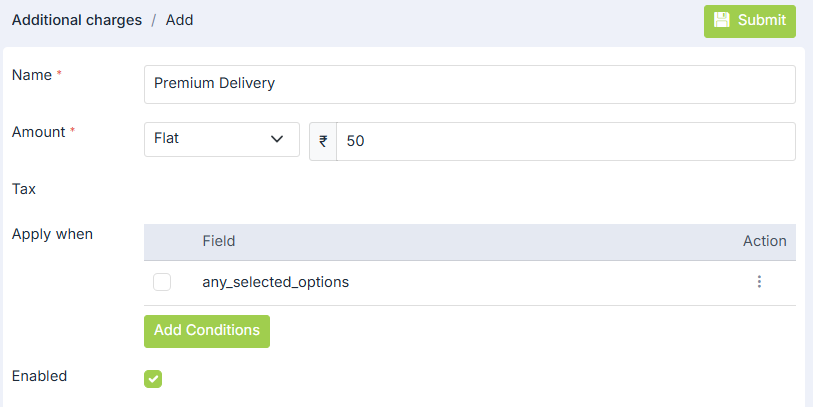813x407 pixels.
Task: Click the amount input showing 50
Action: pos(565,141)
